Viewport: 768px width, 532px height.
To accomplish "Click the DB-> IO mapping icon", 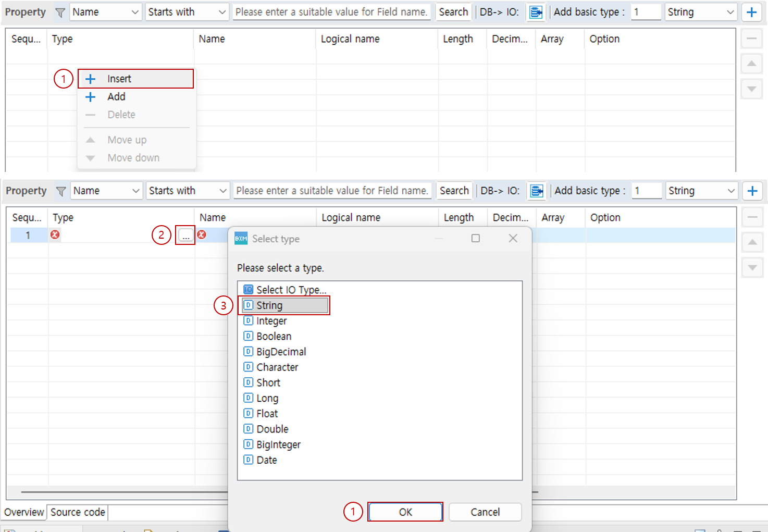I will (536, 11).
